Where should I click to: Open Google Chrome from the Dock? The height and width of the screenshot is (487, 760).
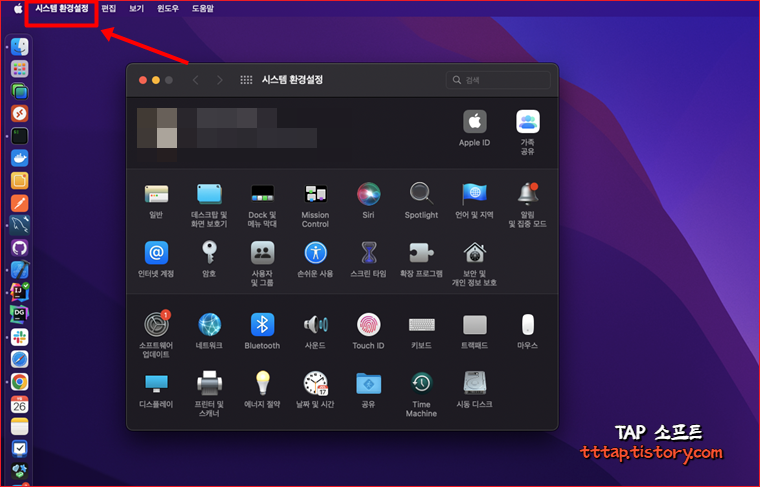(x=19, y=382)
